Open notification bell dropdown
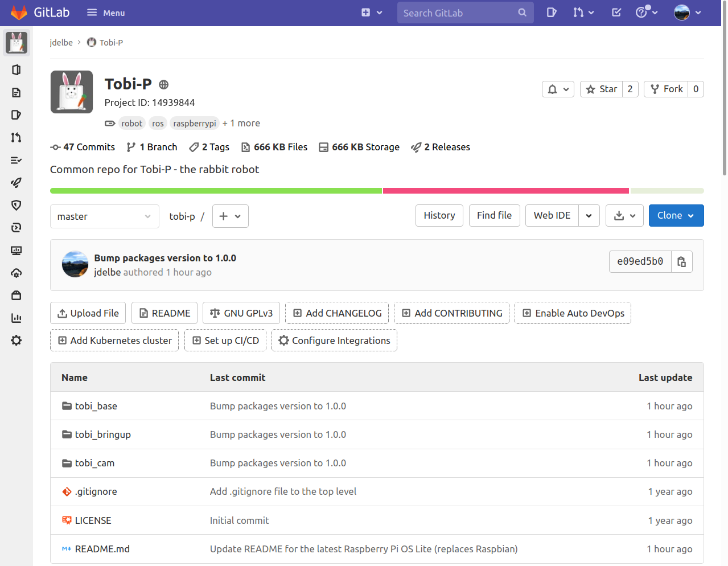 tap(558, 89)
